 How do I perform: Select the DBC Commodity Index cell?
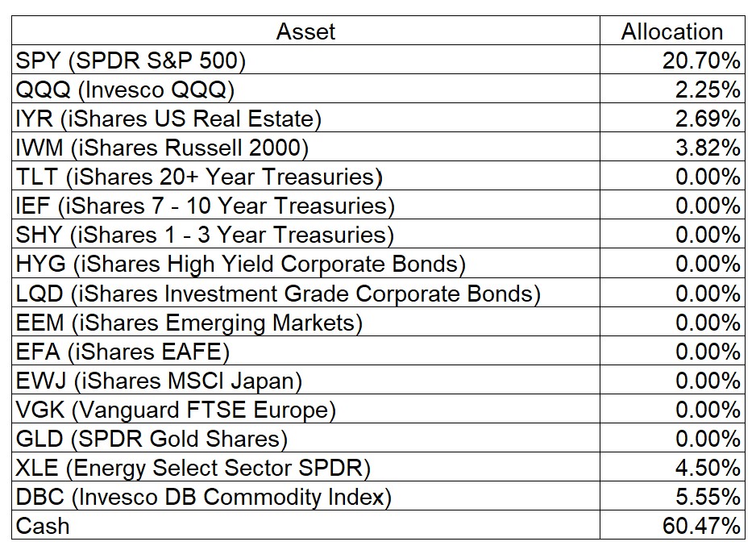click(x=204, y=497)
